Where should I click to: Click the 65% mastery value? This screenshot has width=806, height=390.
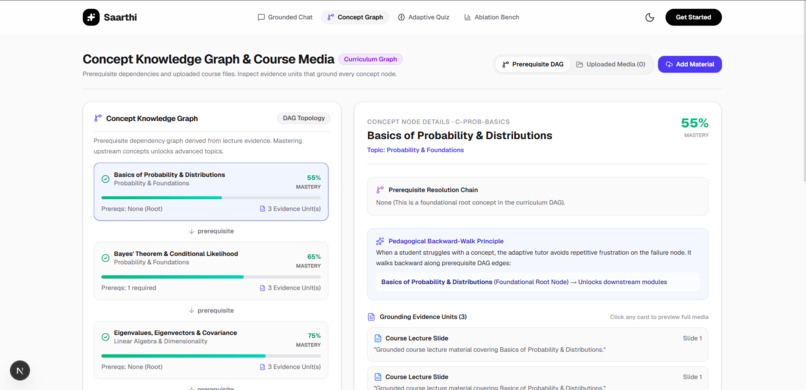pos(314,257)
